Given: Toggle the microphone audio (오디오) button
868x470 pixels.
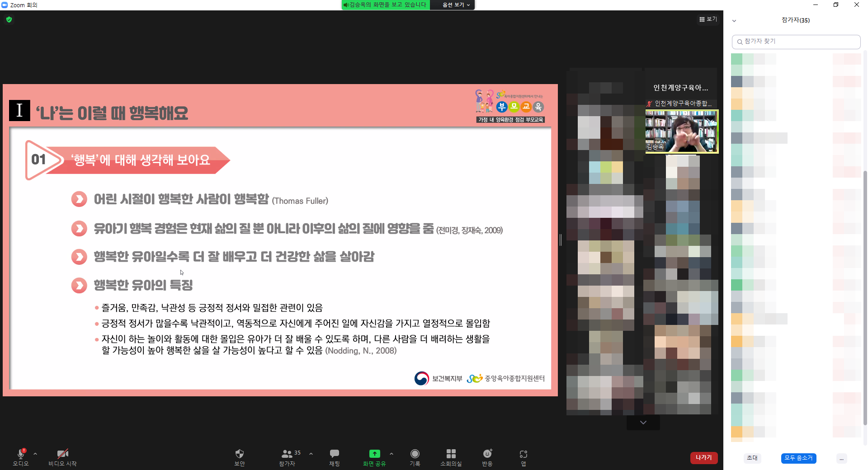Looking at the screenshot, I should (21, 454).
